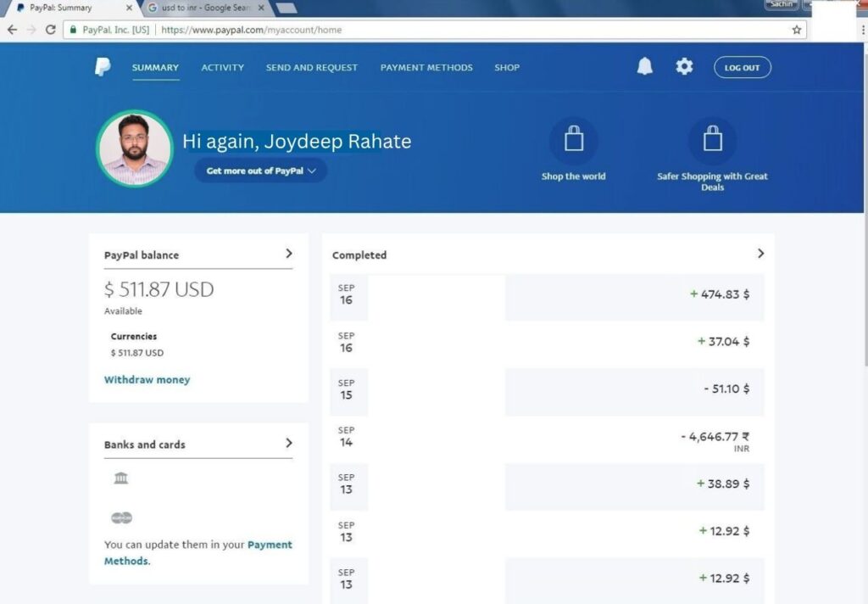Viewport: 868px width, 604px height.
Task: Click the Safer Shopping bag icon
Action: pos(712,140)
